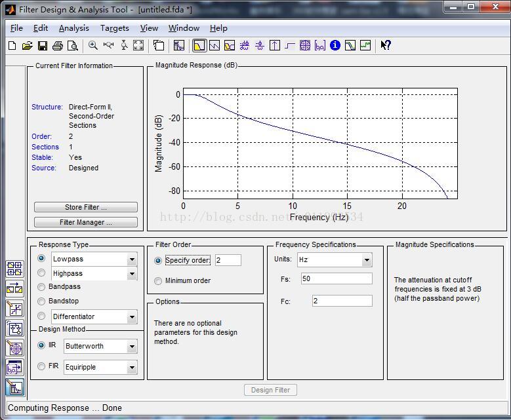Click the Design Filter button

(270, 390)
